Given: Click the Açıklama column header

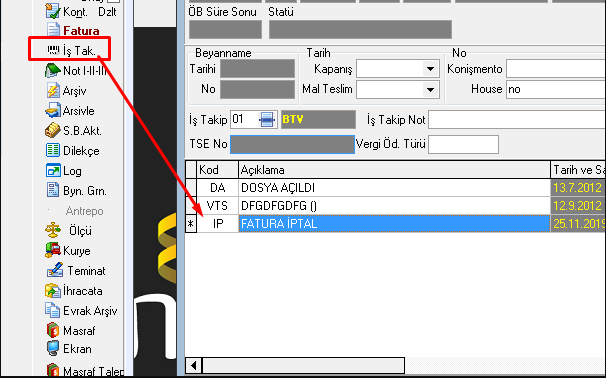Looking at the screenshot, I should (x=394, y=170).
